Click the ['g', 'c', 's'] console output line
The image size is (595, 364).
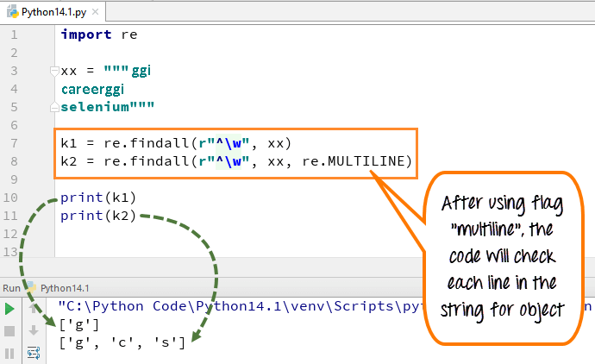(x=121, y=342)
